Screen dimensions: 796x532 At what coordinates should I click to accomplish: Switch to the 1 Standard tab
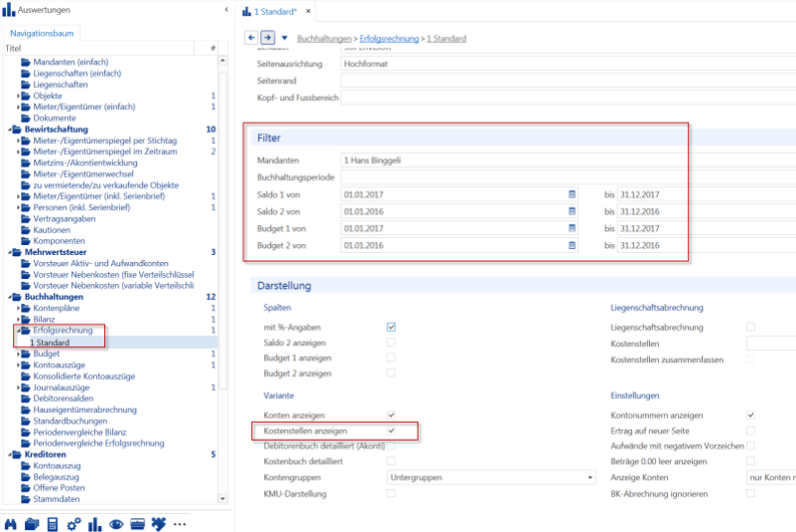coord(275,11)
